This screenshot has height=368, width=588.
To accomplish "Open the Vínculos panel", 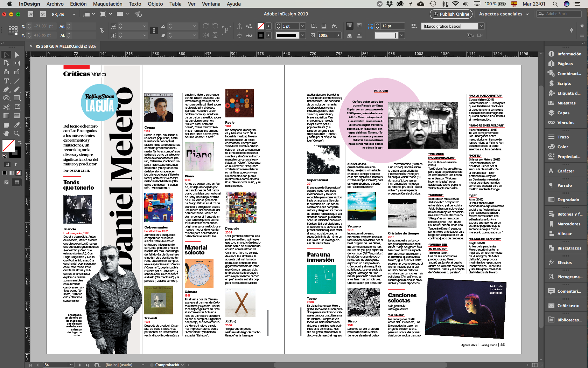I will point(565,123).
